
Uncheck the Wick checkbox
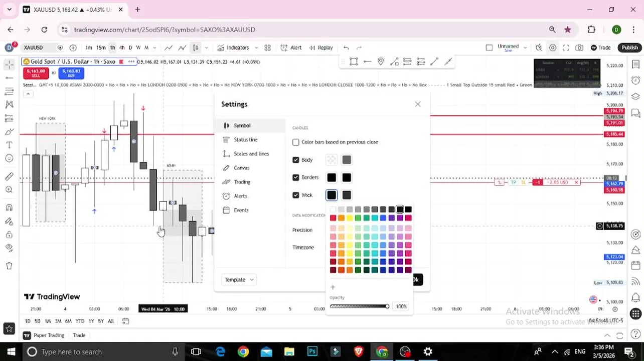coord(296,195)
